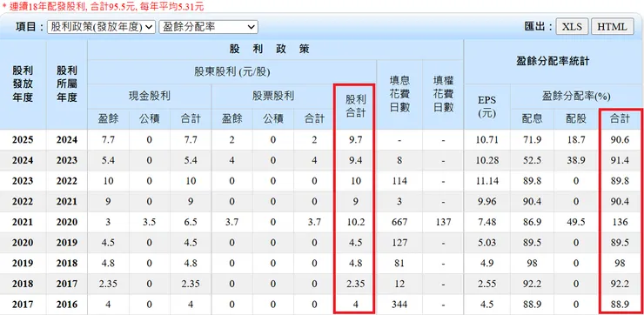The image size is (644, 315).
Task: Click the 配股 column header
Action: [576, 119]
